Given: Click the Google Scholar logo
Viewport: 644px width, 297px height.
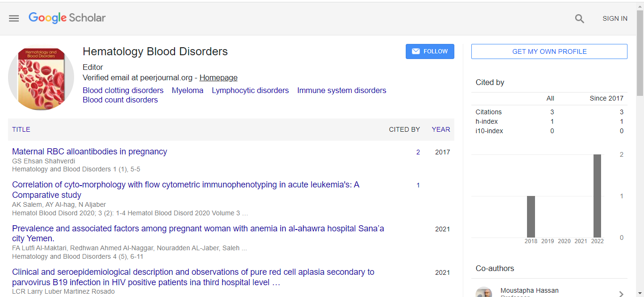Looking at the screenshot, I should click(67, 18).
